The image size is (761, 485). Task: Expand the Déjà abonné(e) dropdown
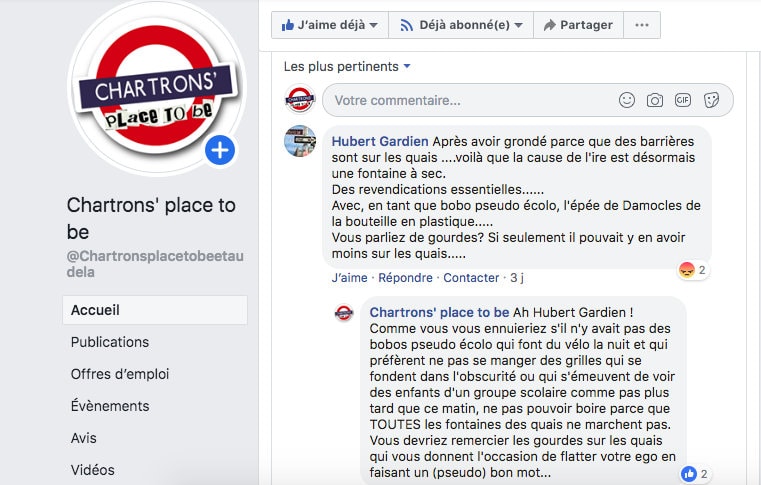pyautogui.click(x=461, y=25)
